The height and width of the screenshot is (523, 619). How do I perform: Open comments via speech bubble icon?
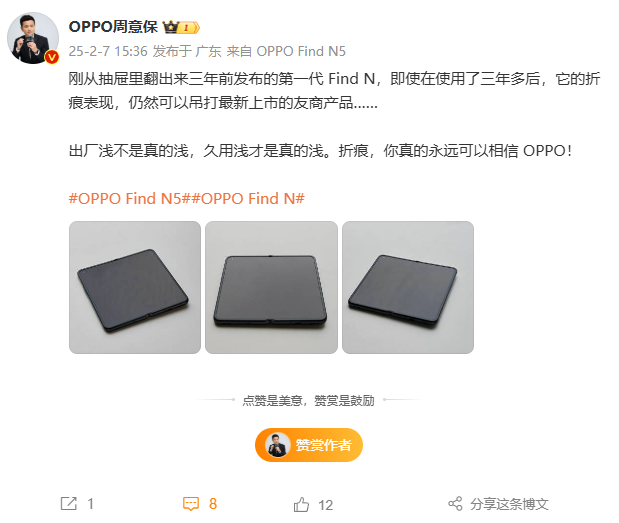[191, 504]
